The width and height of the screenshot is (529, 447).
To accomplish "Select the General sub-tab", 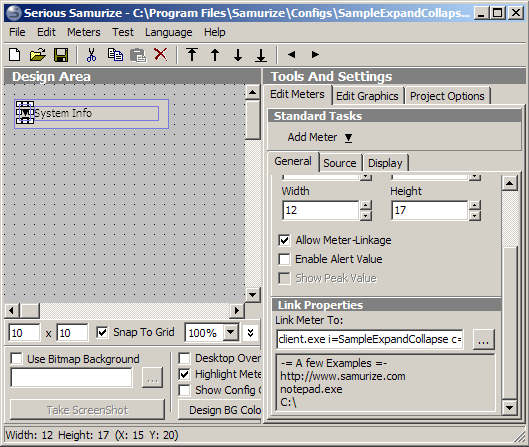I will click(293, 161).
